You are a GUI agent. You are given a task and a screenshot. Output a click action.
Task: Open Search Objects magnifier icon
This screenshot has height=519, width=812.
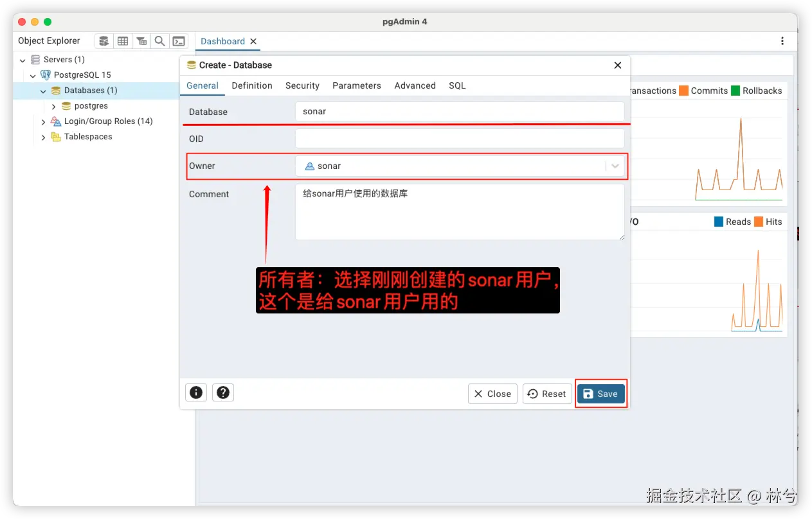click(x=160, y=41)
